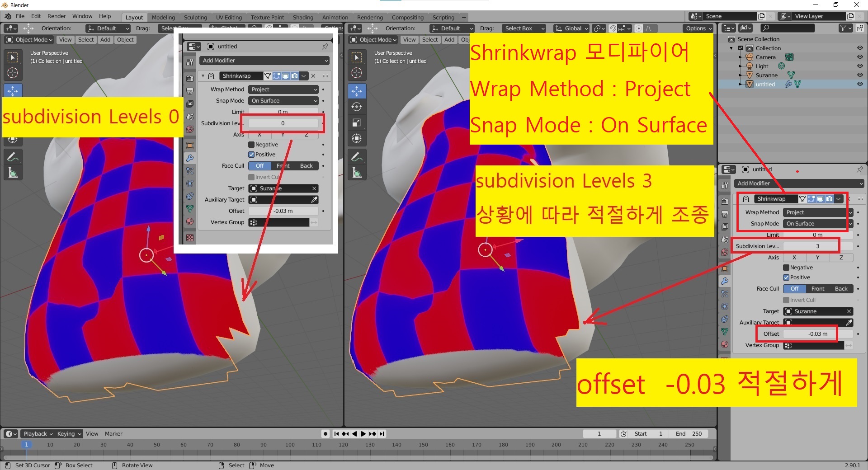This screenshot has height=470, width=868.
Task: Enable Negative checkbox in right Shrinkwrap panel
Action: [786, 268]
